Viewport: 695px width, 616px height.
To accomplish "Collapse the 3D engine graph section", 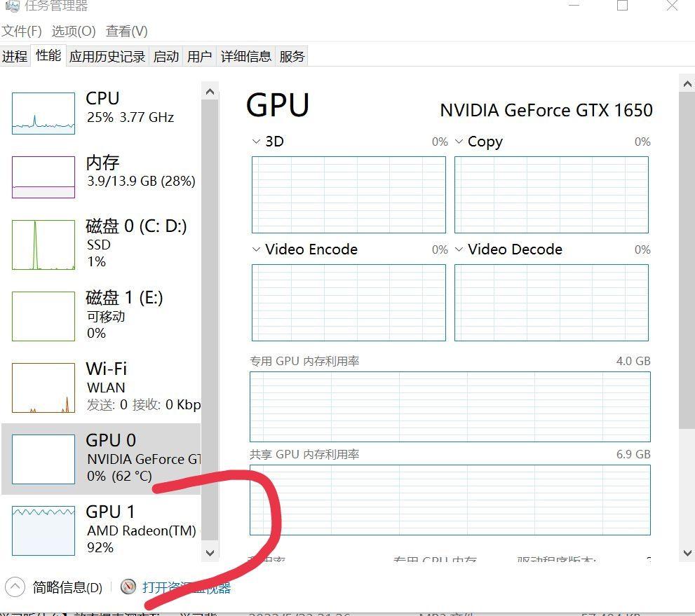I will pos(256,142).
